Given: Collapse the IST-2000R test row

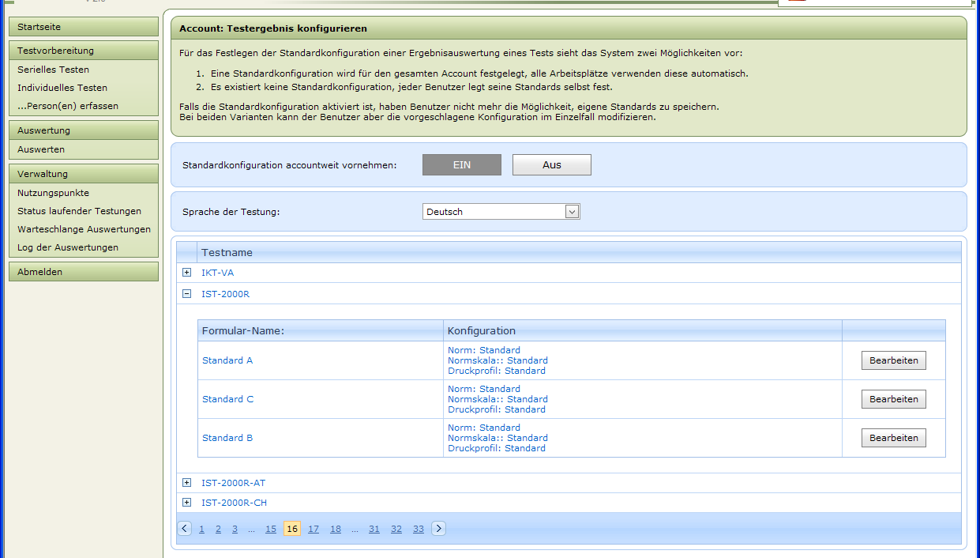Looking at the screenshot, I should click(x=187, y=294).
